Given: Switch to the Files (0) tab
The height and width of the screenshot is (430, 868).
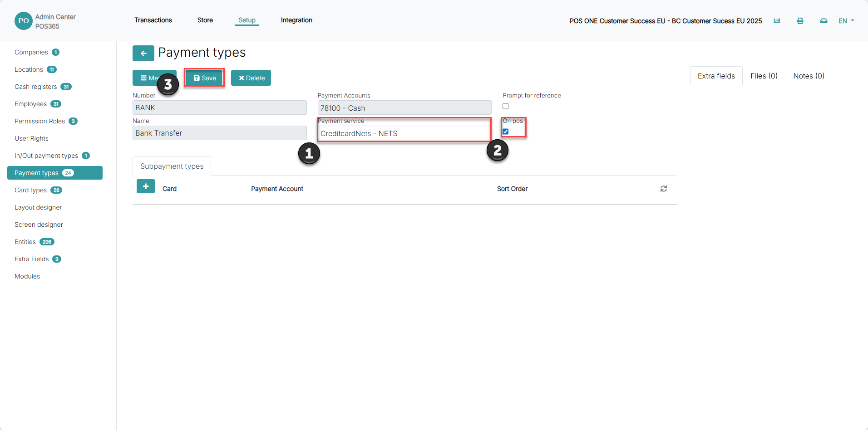Looking at the screenshot, I should (x=764, y=76).
